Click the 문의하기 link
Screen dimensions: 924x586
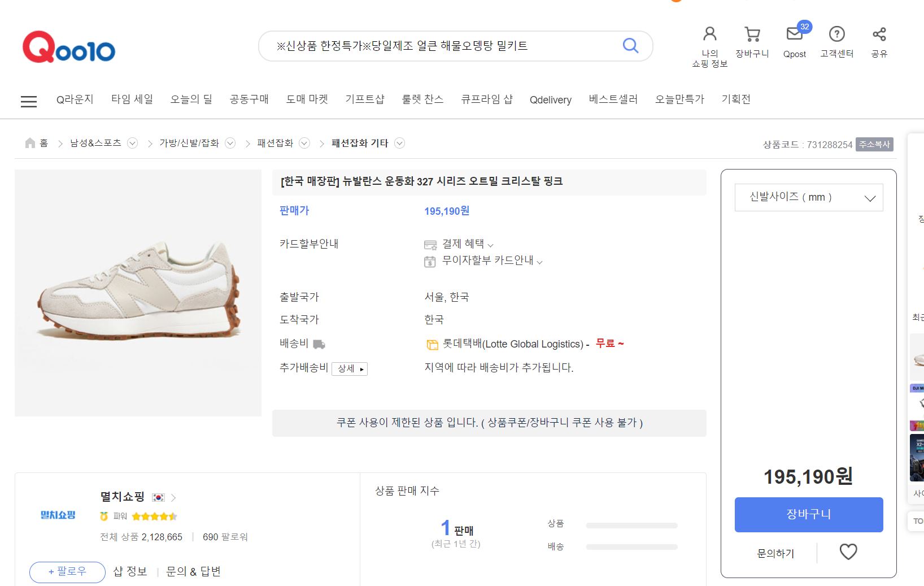[x=775, y=553]
